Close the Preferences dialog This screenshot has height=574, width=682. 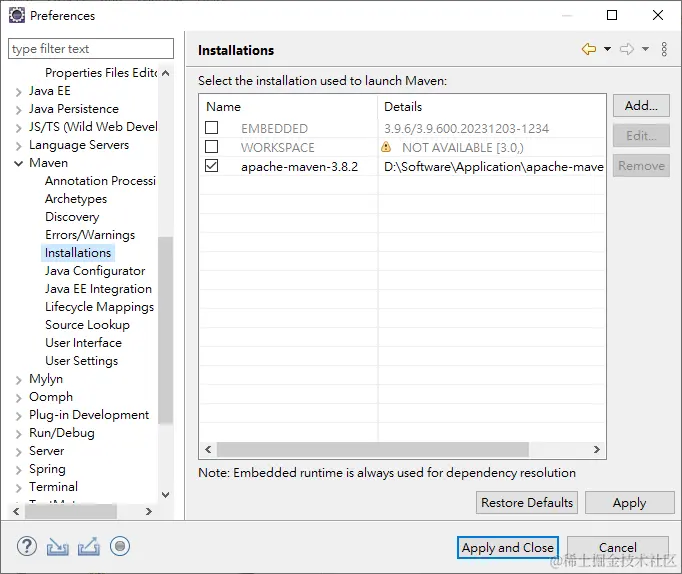click(658, 15)
